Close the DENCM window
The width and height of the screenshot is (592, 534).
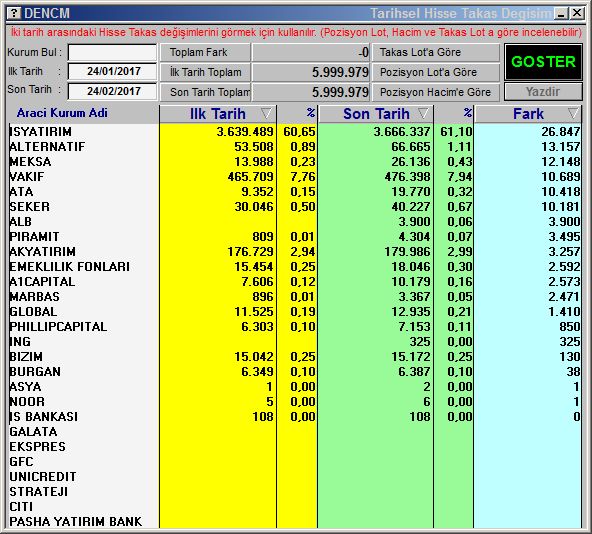click(x=577, y=14)
